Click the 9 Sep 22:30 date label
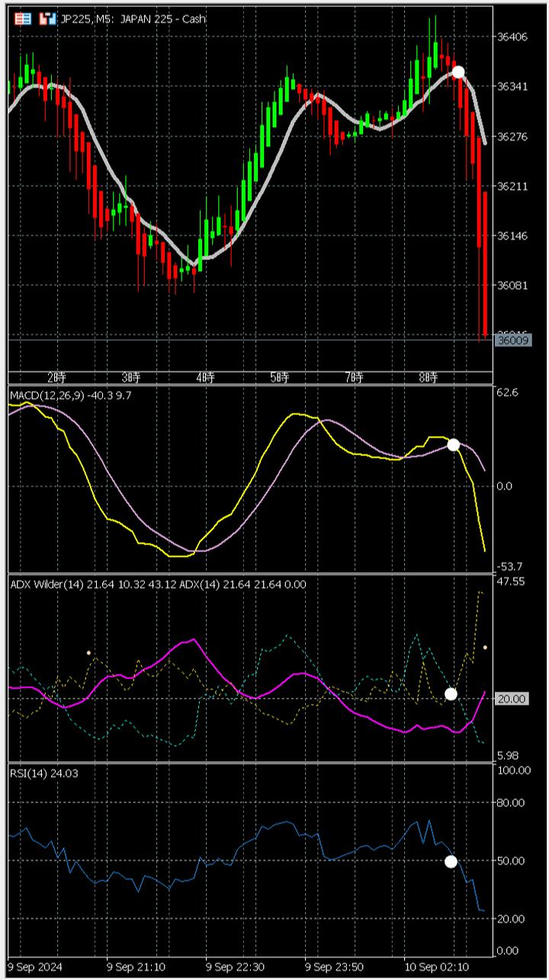Screen dimensions: 549x980 (235, 966)
